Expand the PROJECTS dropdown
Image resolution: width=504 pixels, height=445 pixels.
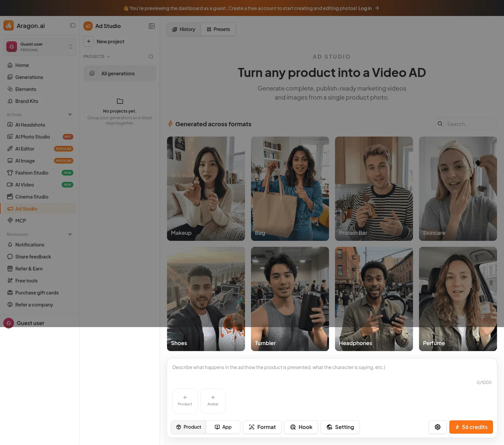pyautogui.click(x=97, y=57)
